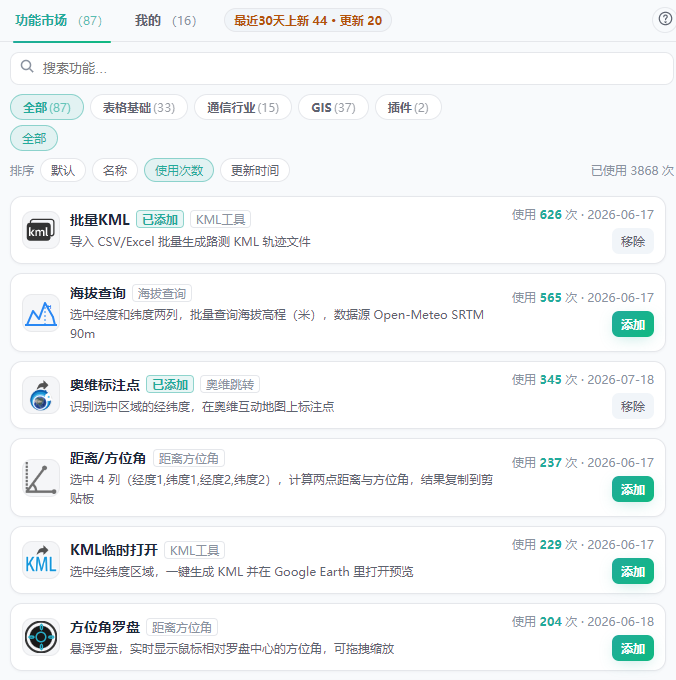
Task: Sort by 默认 order
Action: (x=63, y=170)
